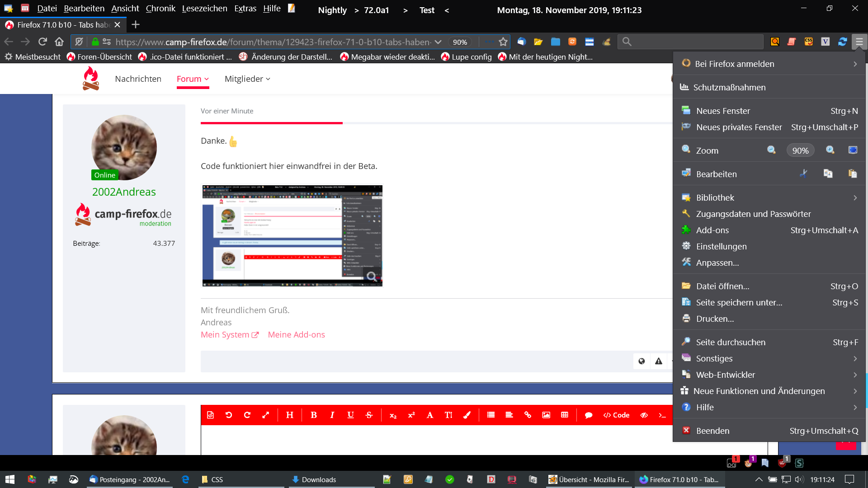Select Einstellungen from the menu

pos(721,246)
